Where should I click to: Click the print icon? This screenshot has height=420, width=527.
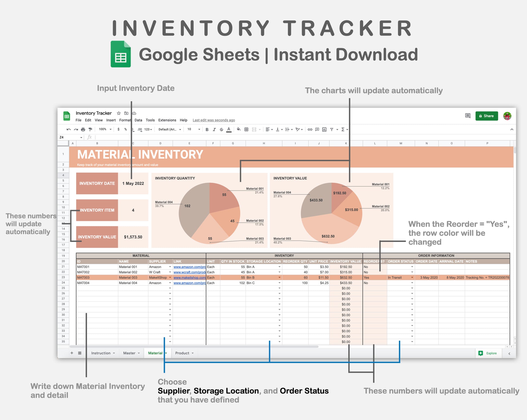click(x=83, y=129)
